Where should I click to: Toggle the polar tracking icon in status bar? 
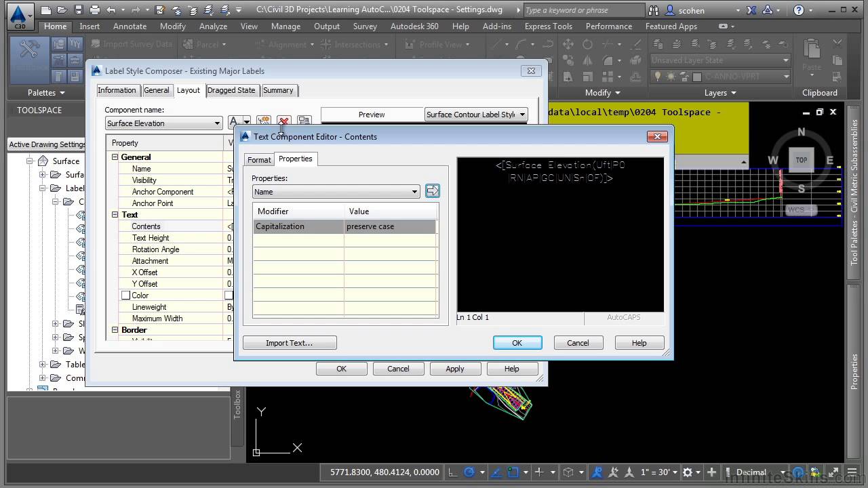click(469, 472)
